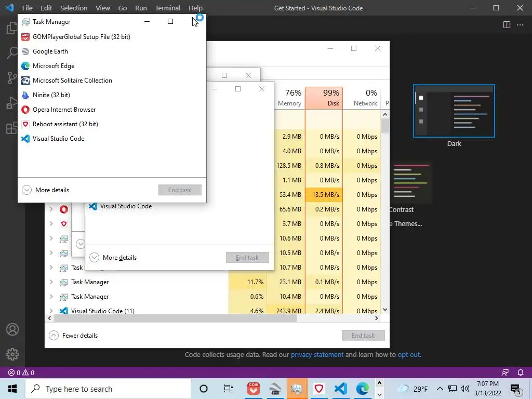Select Microsoft Solitaire Collection in front Task Manager

112,81
